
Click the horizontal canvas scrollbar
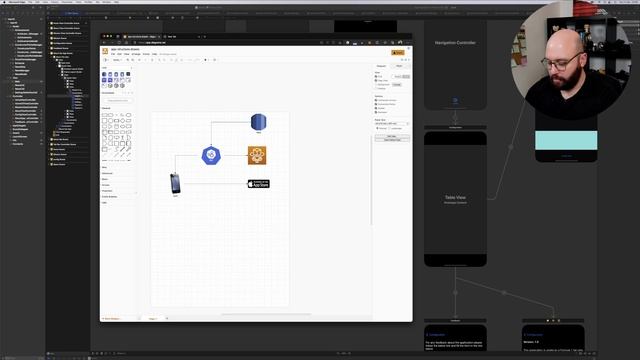tap(265, 314)
